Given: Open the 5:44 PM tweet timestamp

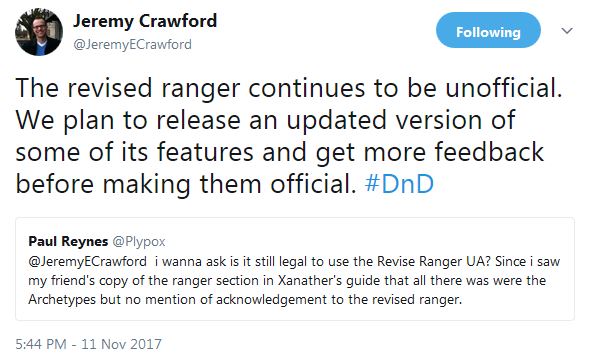Looking at the screenshot, I should [x=41, y=344].
